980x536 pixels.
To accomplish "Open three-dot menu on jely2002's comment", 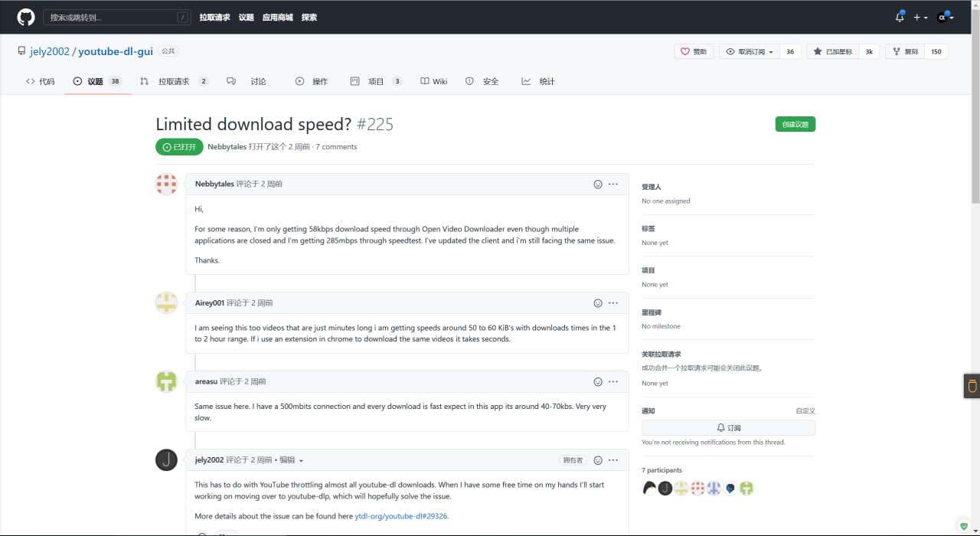I will click(613, 460).
